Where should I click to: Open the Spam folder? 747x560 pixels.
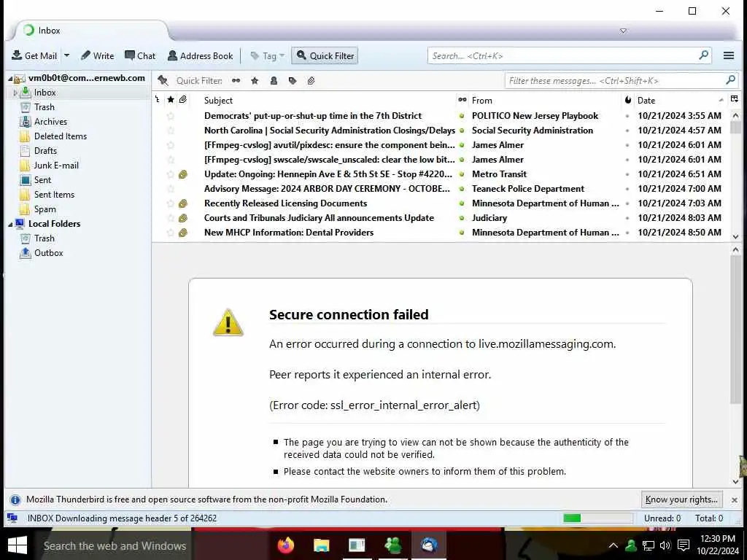point(44,209)
